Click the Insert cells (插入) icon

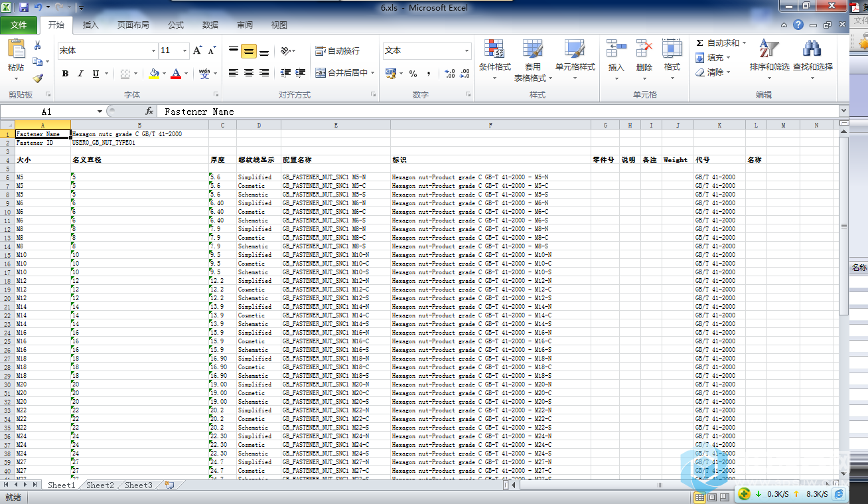pos(616,48)
